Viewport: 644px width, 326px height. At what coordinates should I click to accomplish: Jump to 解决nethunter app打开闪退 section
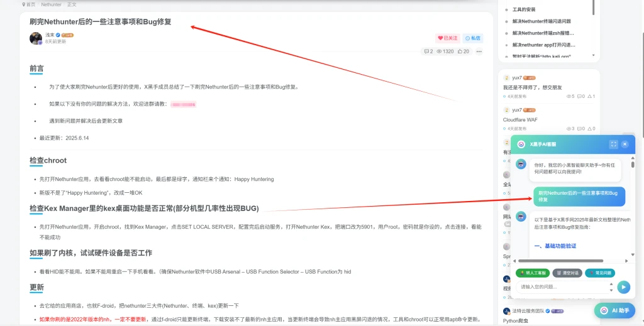544,45
